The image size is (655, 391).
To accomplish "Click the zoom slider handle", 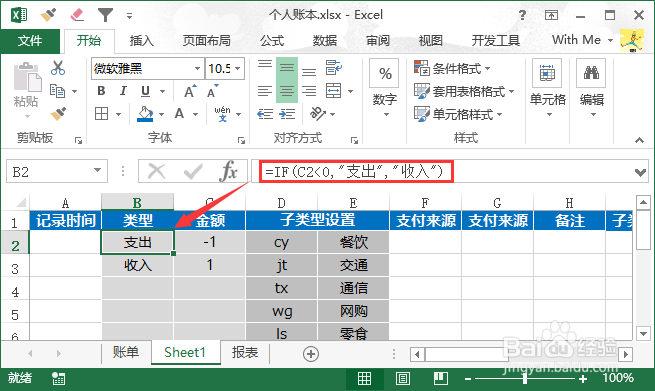I will 525,378.
